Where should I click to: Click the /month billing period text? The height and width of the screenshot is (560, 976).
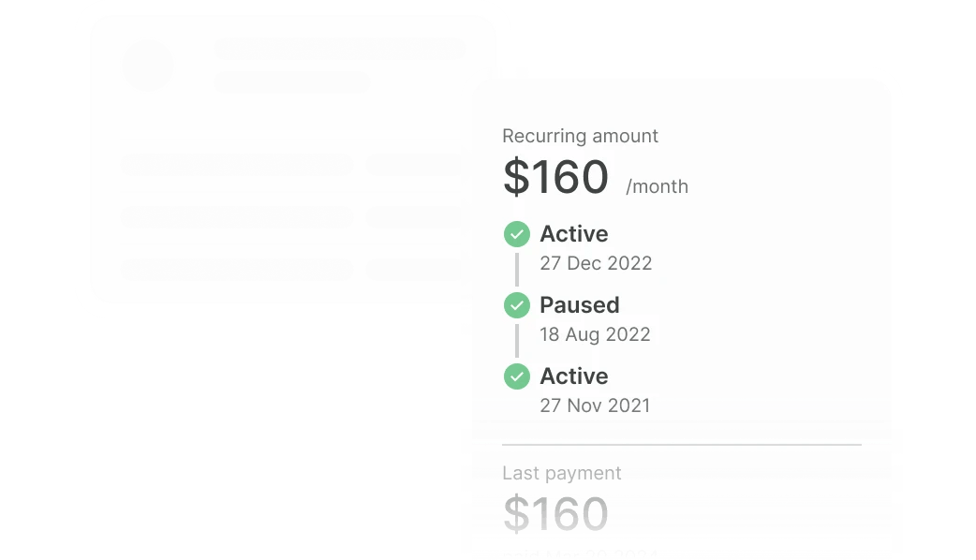[657, 186]
